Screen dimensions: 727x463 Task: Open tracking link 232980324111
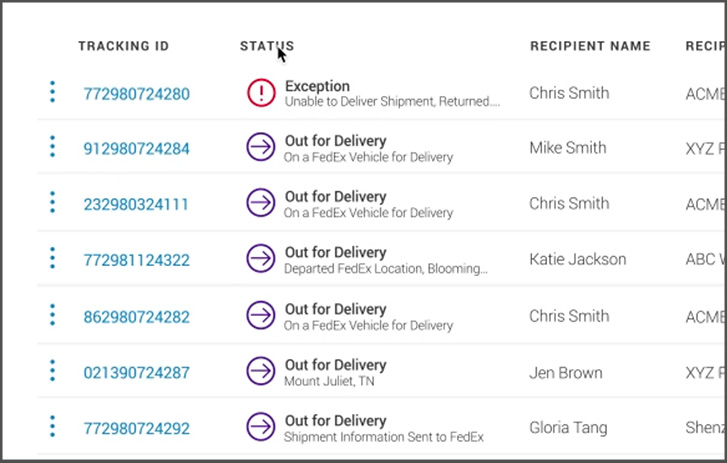pos(136,204)
